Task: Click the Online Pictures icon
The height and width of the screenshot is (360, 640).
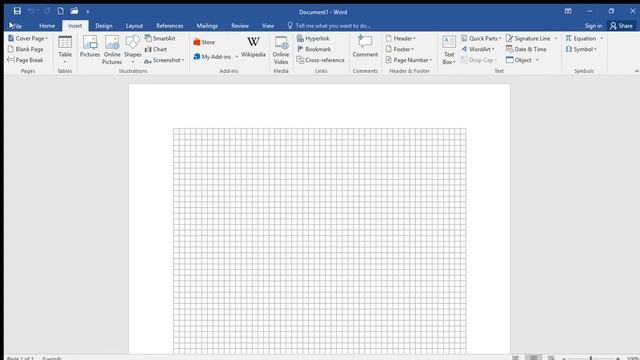Action: coord(112,50)
